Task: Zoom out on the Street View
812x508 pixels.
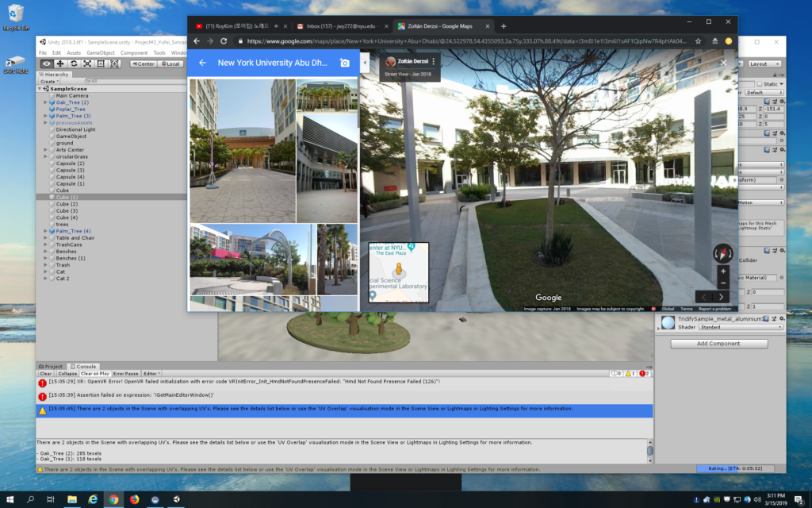Action: pos(723,283)
